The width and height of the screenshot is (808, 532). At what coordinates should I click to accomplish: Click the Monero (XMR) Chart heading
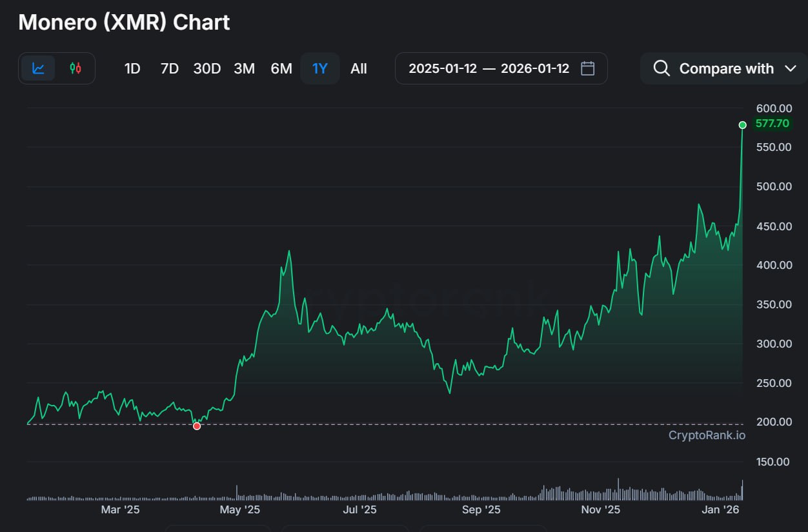tap(124, 23)
